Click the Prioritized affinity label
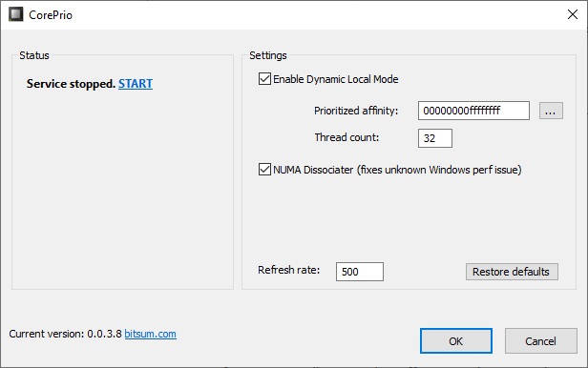Image resolution: width=588 pixels, height=368 pixels. tap(356, 111)
